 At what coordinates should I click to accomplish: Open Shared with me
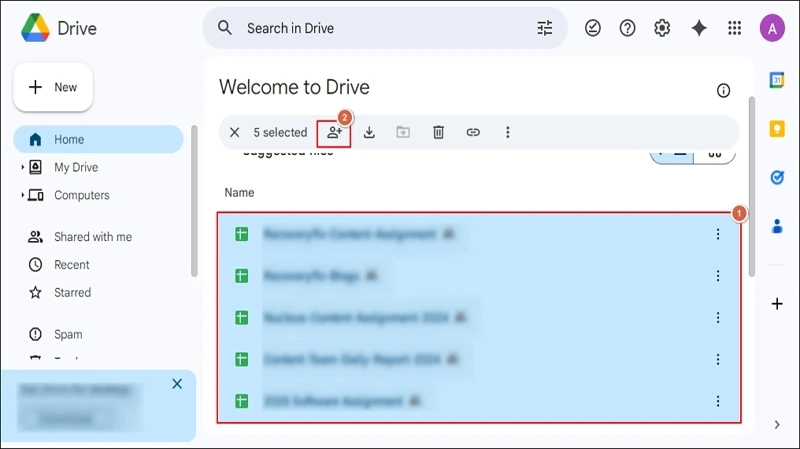pos(93,237)
